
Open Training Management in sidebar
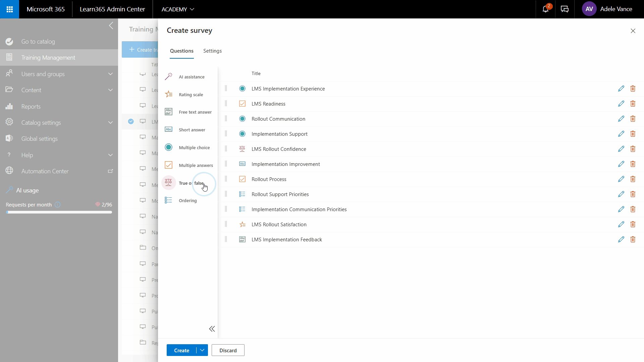(x=59, y=58)
